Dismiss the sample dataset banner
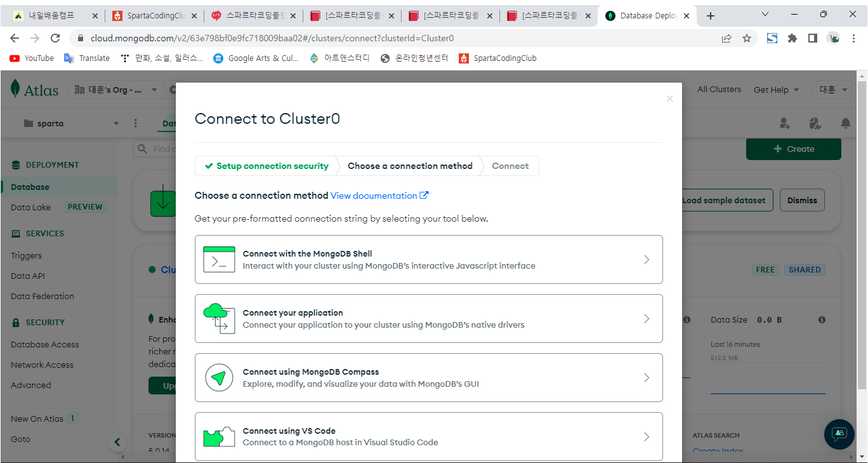 tap(802, 200)
